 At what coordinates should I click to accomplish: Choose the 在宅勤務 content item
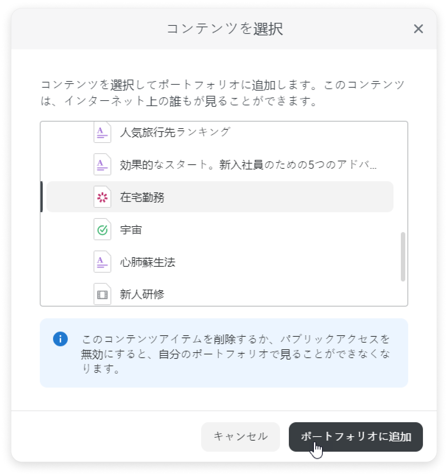(x=220, y=197)
